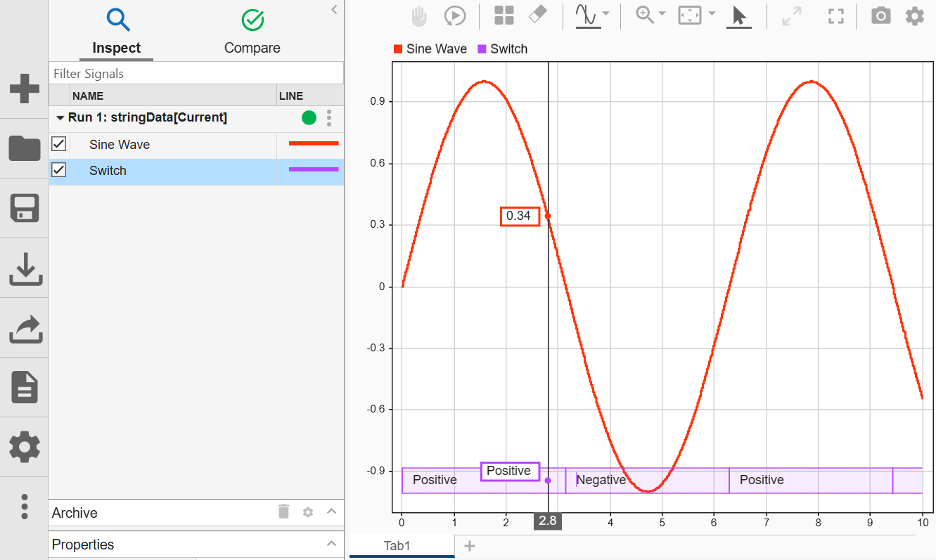
Task: Collapse the Run 1 stringData tree arrow
Action: tap(60, 118)
